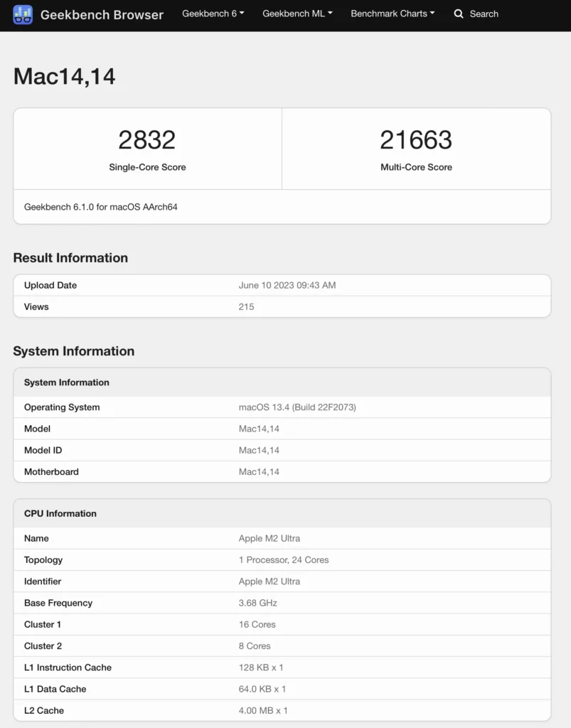571x728 pixels.
Task: Select the June 10 2023 09:43 AM value
Action: [287, 285]
